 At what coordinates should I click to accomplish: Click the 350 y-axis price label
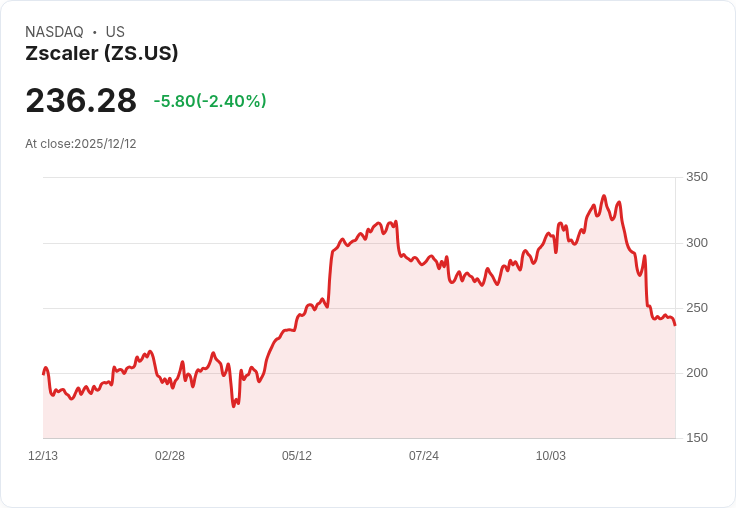pos(696,177)
